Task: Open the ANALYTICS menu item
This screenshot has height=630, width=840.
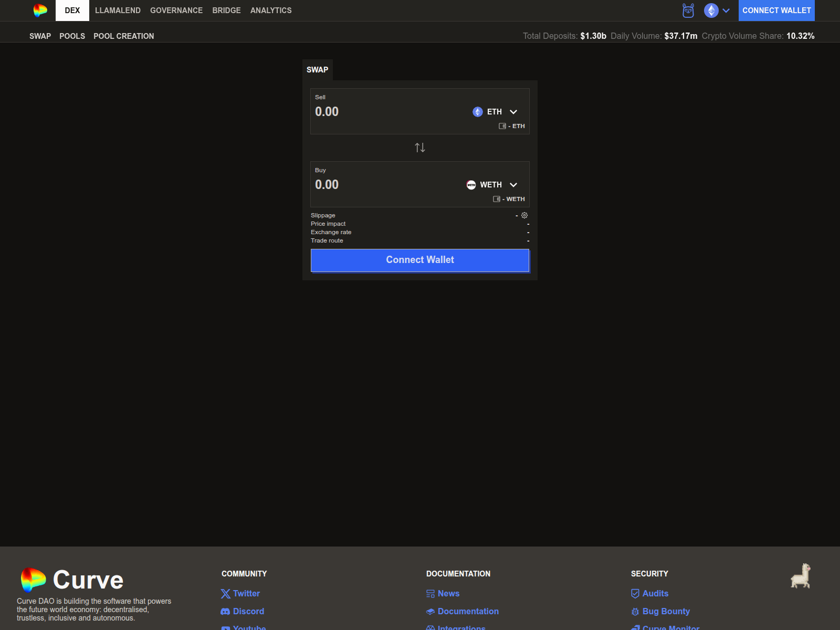Action: pyautogui.click(x=271, y=10)
